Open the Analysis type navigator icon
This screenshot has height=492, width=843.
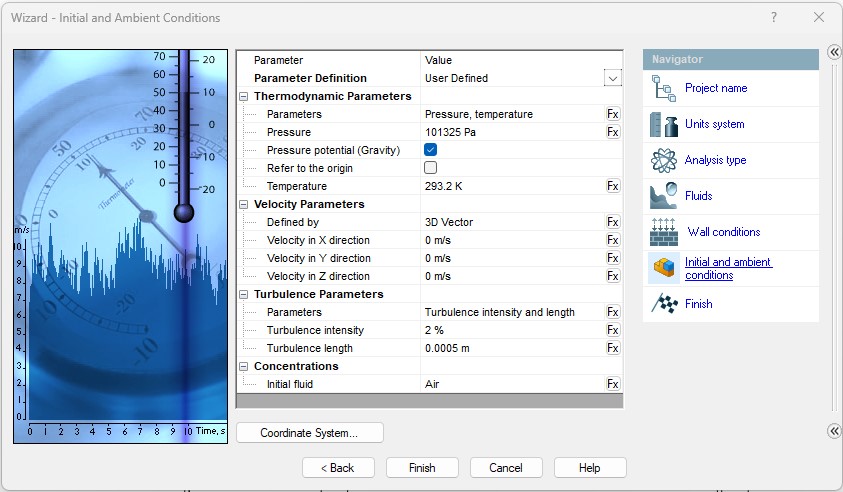[664, 161]
